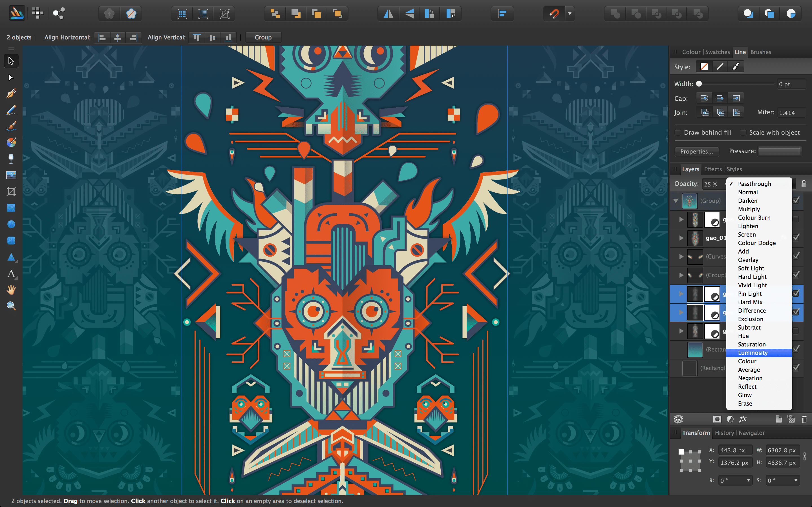The height and width of the screenshot is (507, 812).
Task: Activate the Transparency tool
Action: 11,158
